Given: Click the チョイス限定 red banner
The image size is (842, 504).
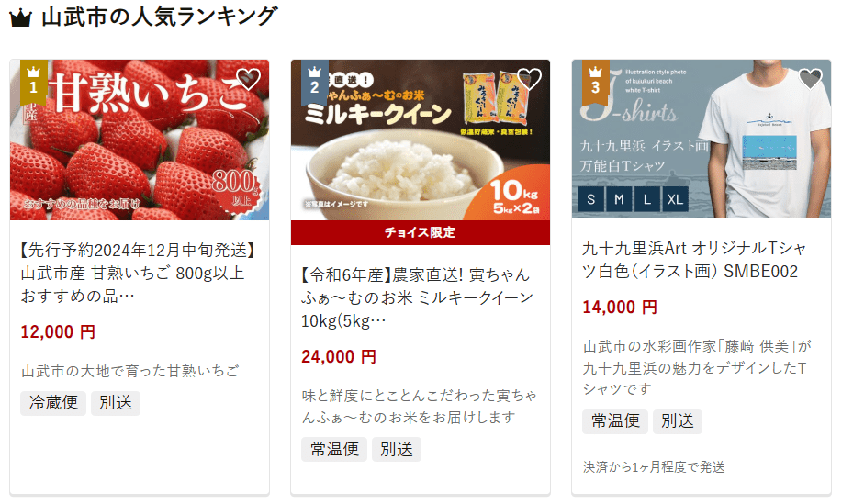Looking at the screenshot, I should (421, 232).
